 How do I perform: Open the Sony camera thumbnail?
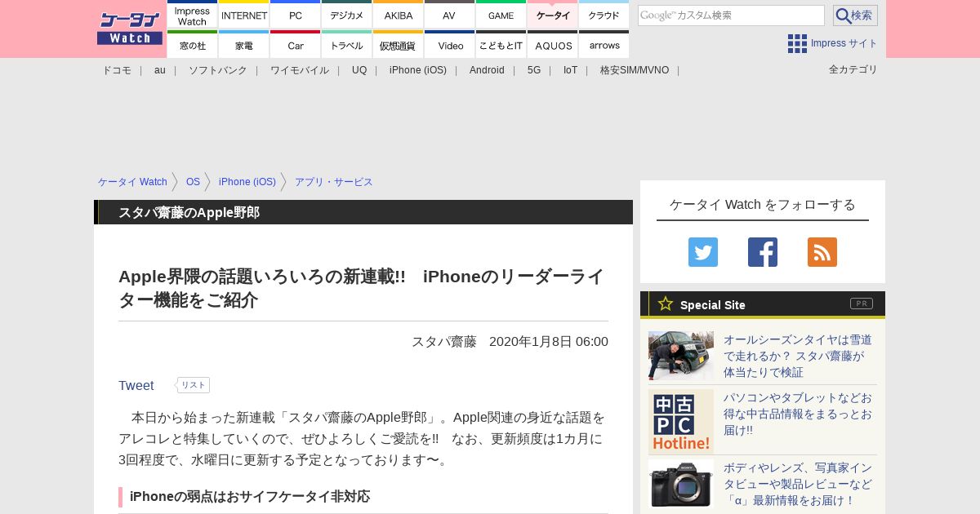click(x=681, y=484)
